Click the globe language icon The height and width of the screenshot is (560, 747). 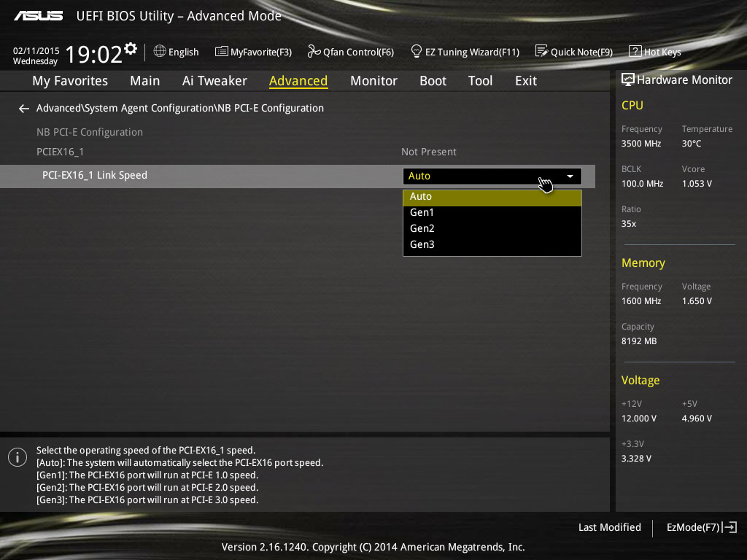[160, 51]
